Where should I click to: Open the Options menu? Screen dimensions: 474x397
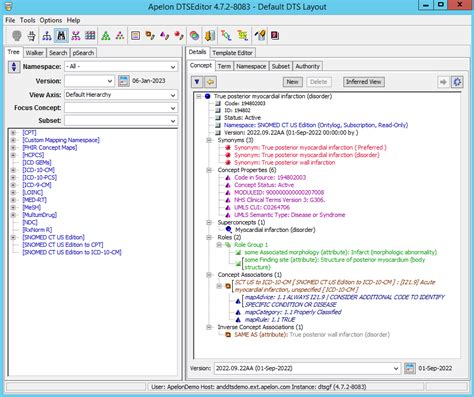51,20
